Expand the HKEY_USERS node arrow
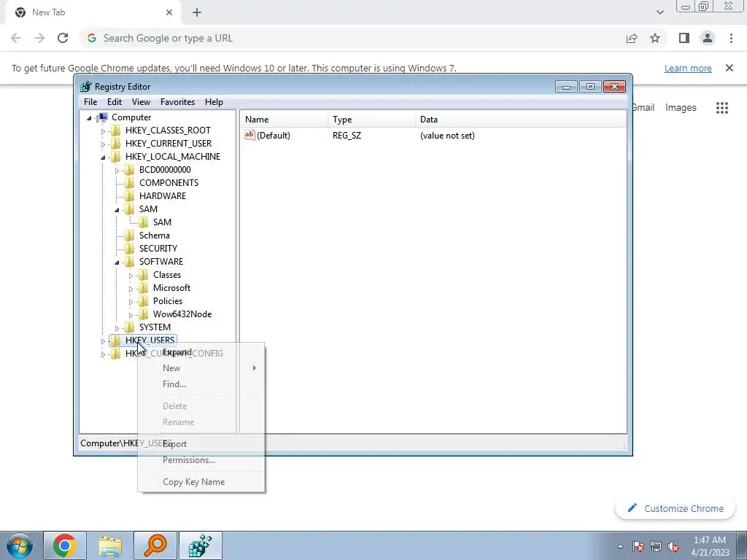 click(x=103, y=341)
